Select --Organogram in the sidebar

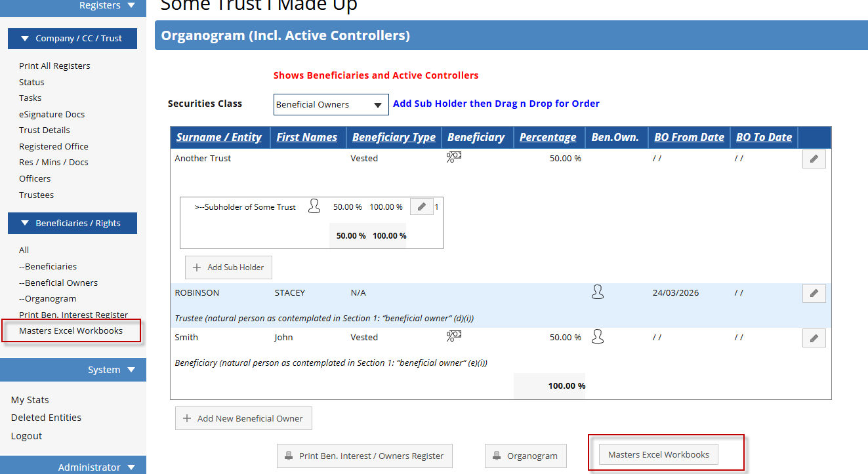(x=48, y=298)
